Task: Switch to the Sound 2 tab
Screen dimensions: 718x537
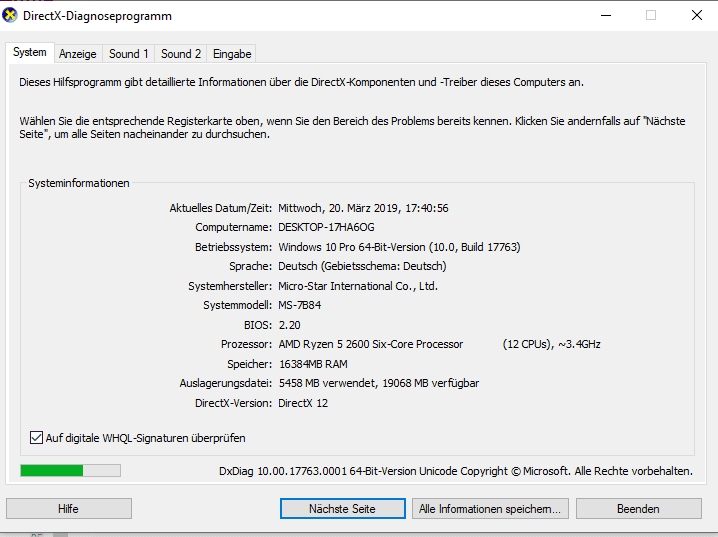Action: [181, 54]
